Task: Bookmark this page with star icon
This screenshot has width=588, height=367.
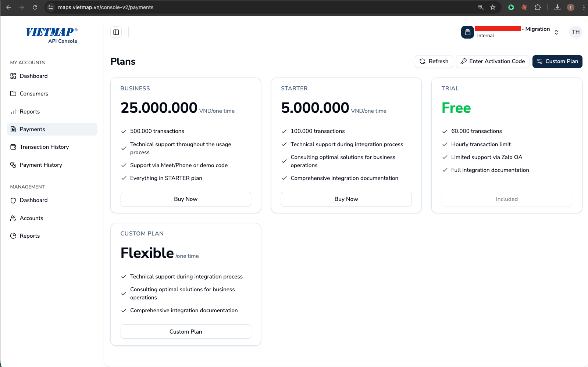Action: pyautogui.click(x=493, y=7)
